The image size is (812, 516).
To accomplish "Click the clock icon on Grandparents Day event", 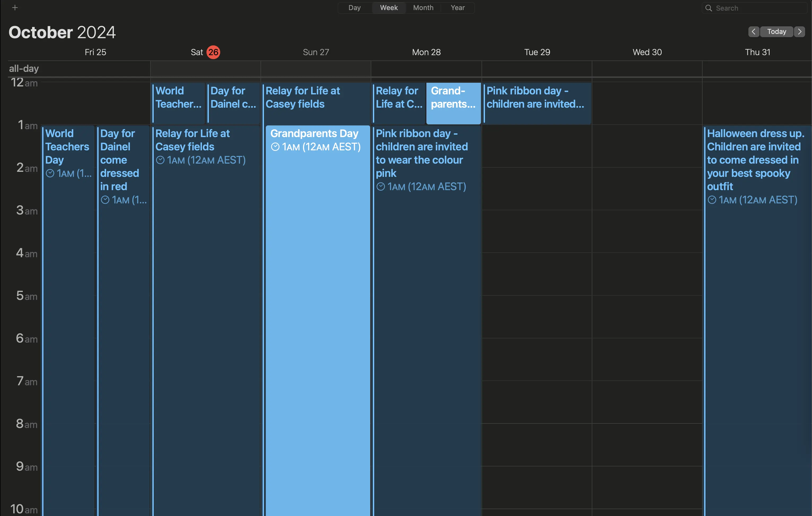I will click(x=275, y=147).
